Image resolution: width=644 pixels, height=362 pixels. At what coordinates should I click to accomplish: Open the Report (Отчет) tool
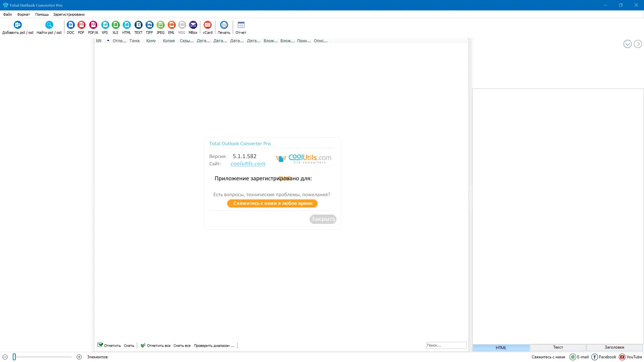point(241,25)
